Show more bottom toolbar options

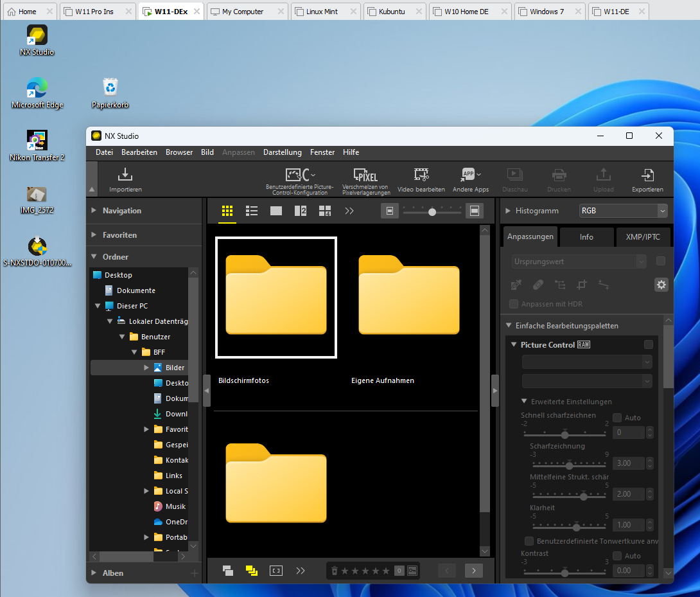point(301,571)
